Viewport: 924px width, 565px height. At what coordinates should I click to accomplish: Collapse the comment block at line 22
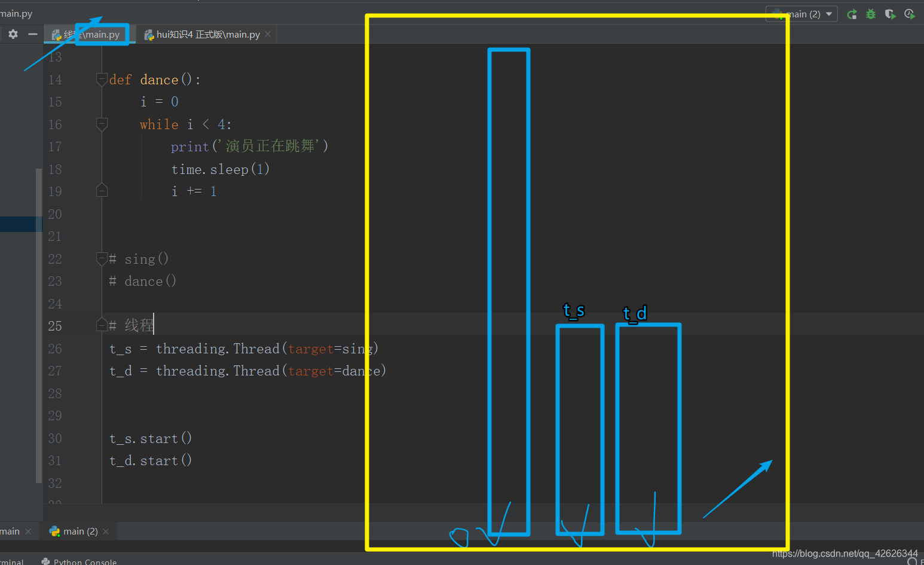[102, 258]
